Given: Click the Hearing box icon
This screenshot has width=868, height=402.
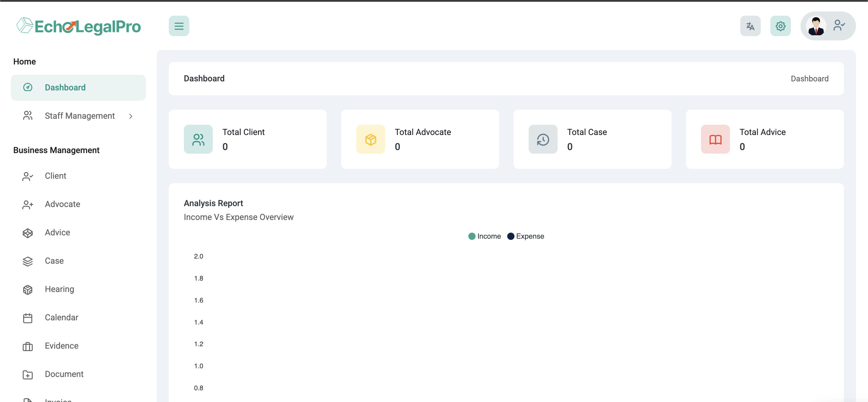Looking at the screenshot, I should tap(28, 290).
